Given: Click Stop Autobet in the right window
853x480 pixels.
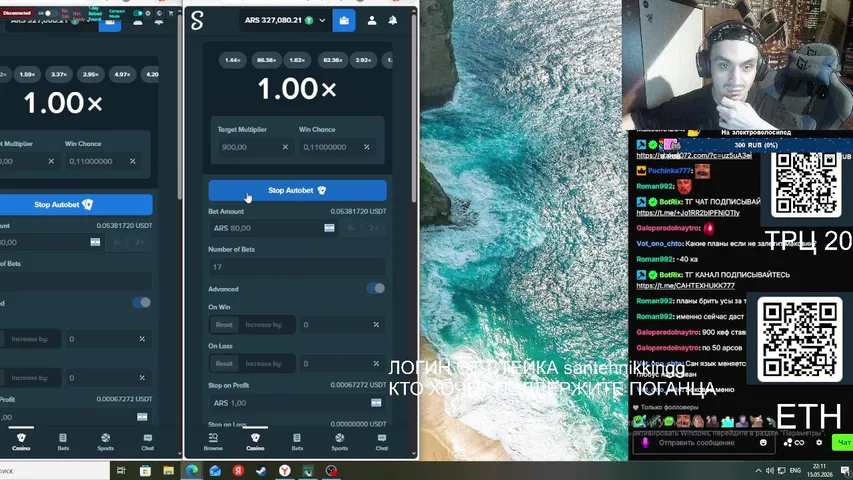Looking at the screenshot, I should [298, 190].
